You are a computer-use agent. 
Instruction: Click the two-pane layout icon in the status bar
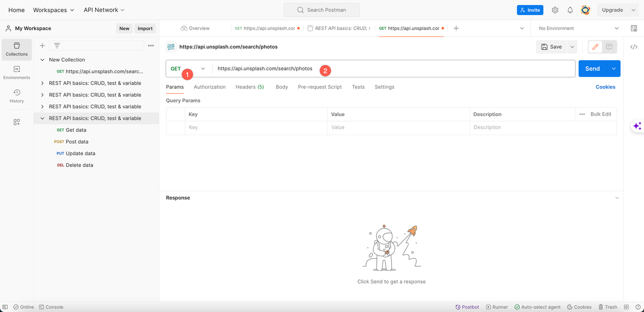(x=626, y=307)
